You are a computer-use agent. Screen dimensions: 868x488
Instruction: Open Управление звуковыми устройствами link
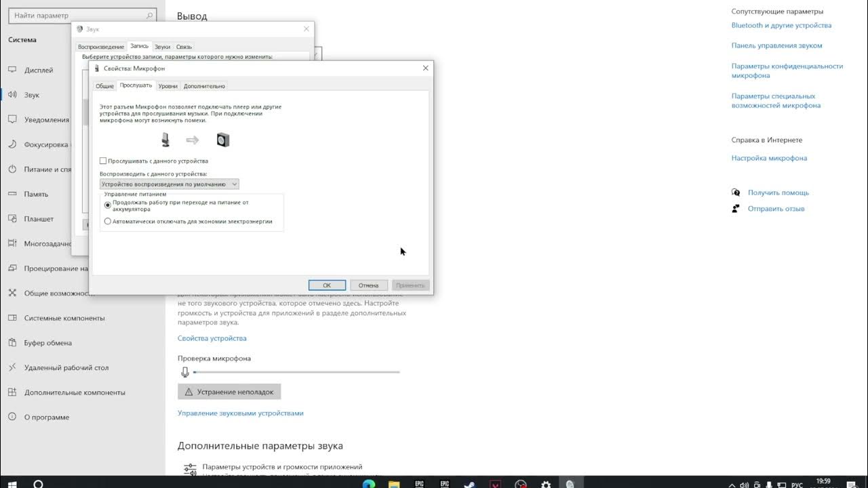(x=241, y=413)
